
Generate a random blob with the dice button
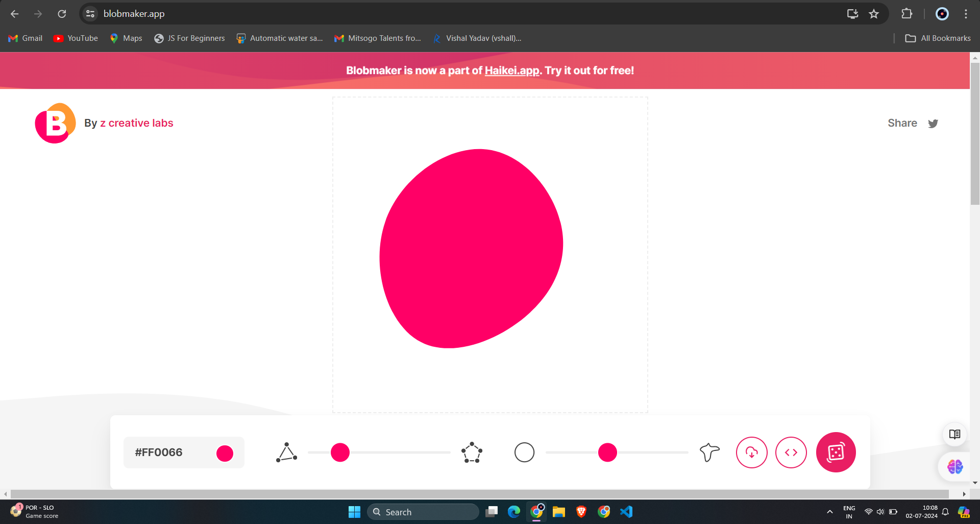836,452
